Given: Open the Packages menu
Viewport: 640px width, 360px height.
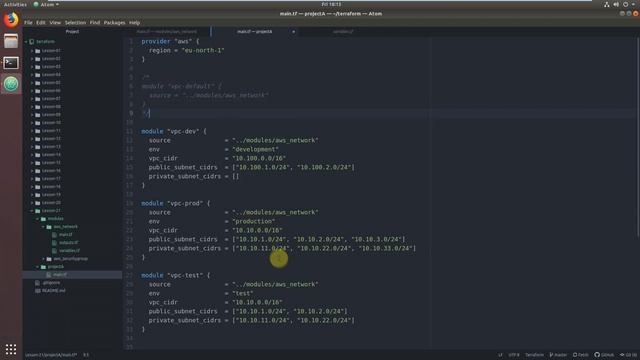Looking at the screenshot, I should (114, 23).
